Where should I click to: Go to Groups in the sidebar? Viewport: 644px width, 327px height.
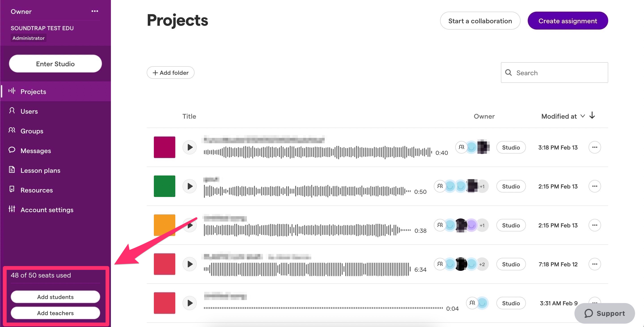(55, 131)
